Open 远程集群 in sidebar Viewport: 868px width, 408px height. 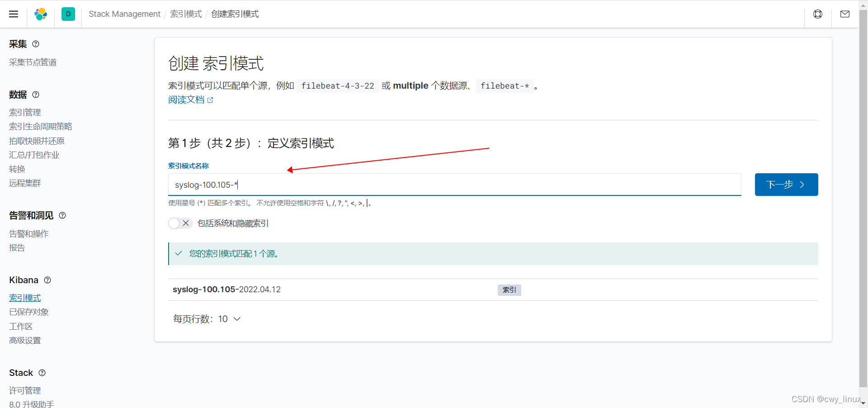[25, 183]
